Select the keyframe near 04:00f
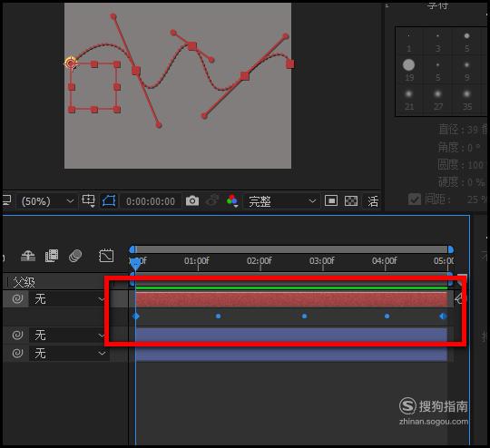Viewport: 490px width, 448px height. [x=387, y=317]
